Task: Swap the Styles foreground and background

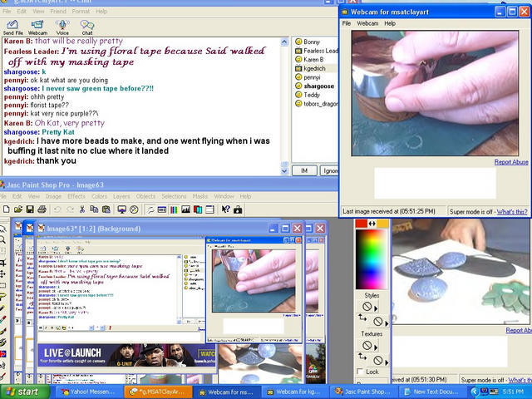Action: (x=362, y=318)
